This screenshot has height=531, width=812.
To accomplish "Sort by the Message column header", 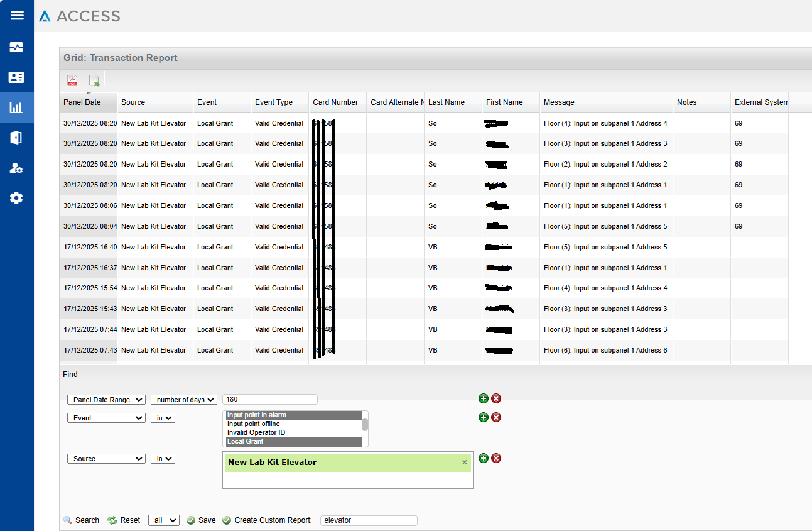I will coord(606,102).
